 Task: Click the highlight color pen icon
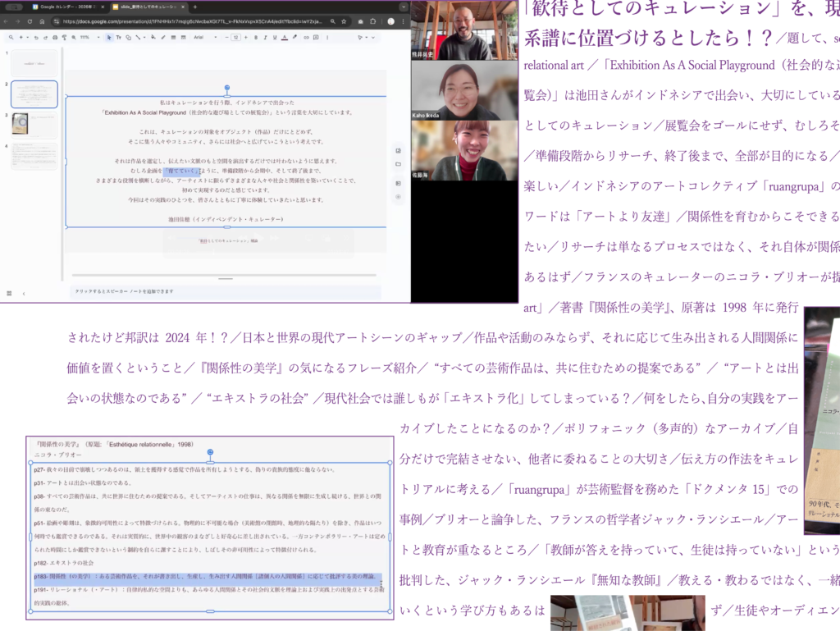click(294, 37)
